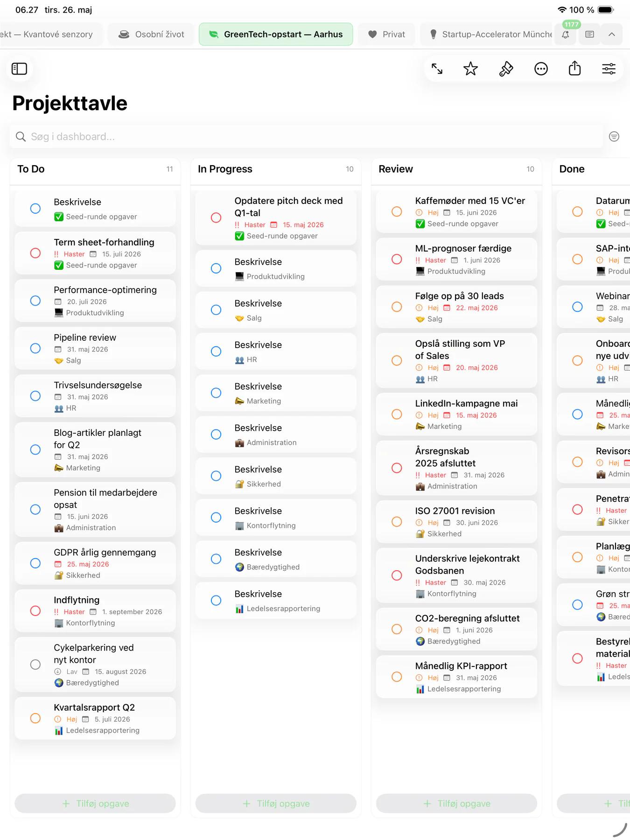
Task: Add a task to the In Progress column
Action: (276, 803)
